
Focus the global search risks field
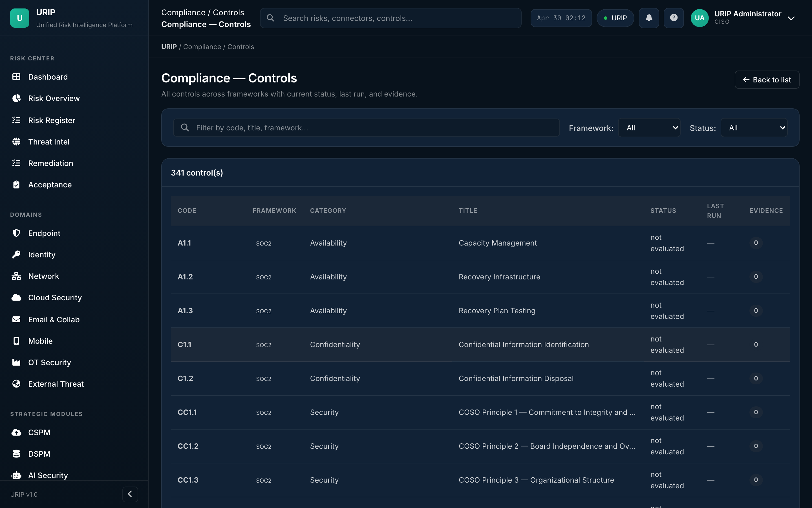pos(390,18)
